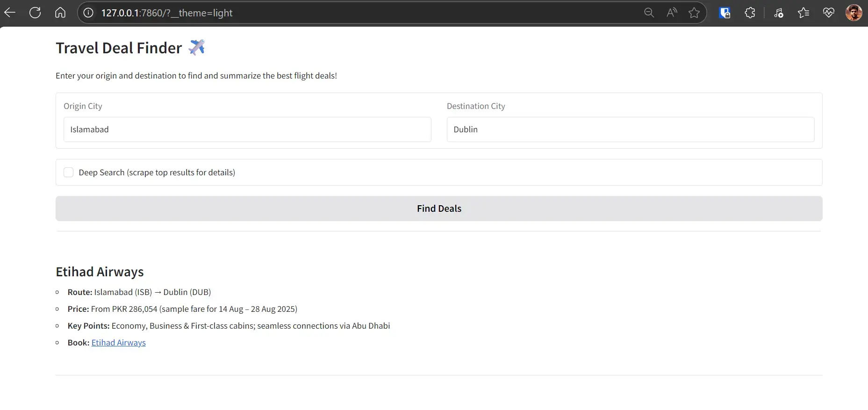The width and height of the screenshot is (868, 410).
Task: Show the Favorites list panel
Action: coord(803,13)
